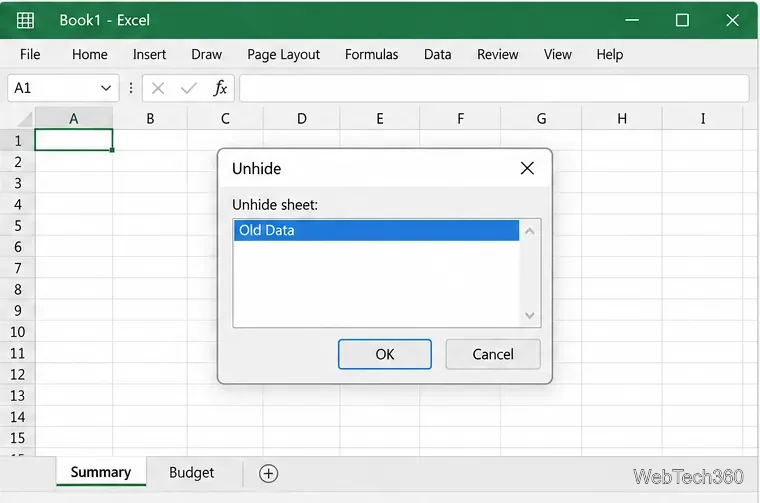Image resolution: width=760 pixels, height=503 pixels.
Task: Click the formula bar confirm checkmark icon
Action: pyautogui.click(x=189, y=88)
